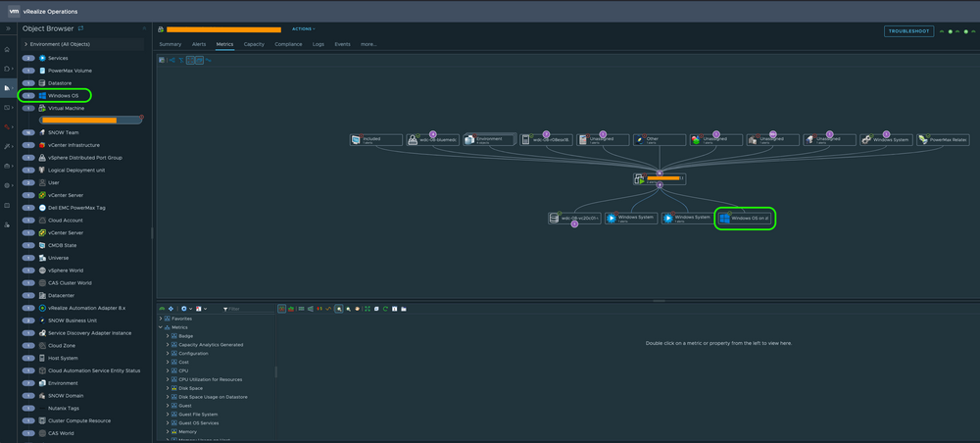Switch to the Capacity tab
Viewport: 980px width, 443px height.
(254, 44)
